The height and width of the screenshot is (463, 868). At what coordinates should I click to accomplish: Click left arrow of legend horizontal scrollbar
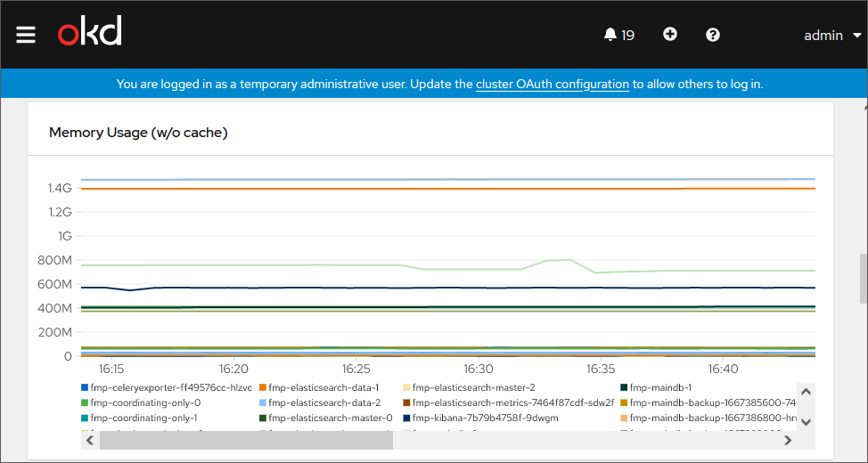pos(89,440)
